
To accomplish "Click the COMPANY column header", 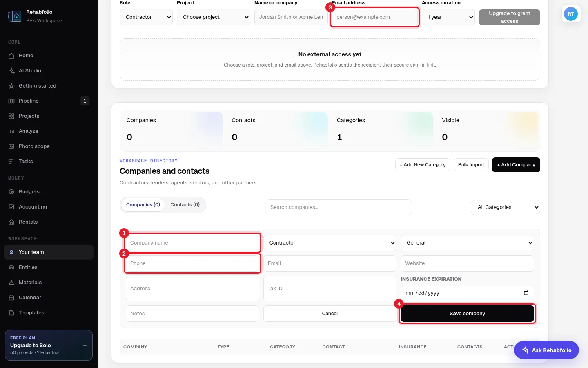I will (x=135, y=347).
